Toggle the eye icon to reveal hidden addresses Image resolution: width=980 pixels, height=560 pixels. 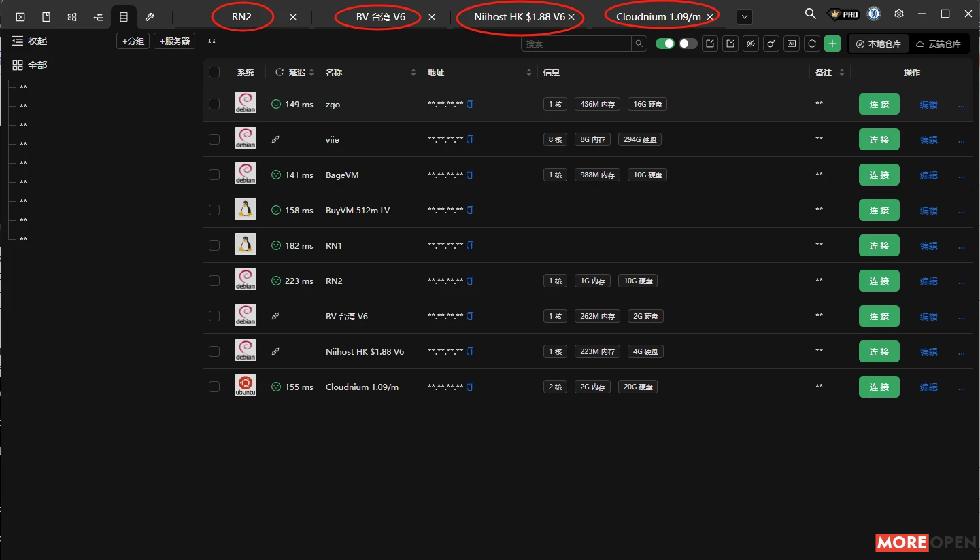tap(750, 43)
